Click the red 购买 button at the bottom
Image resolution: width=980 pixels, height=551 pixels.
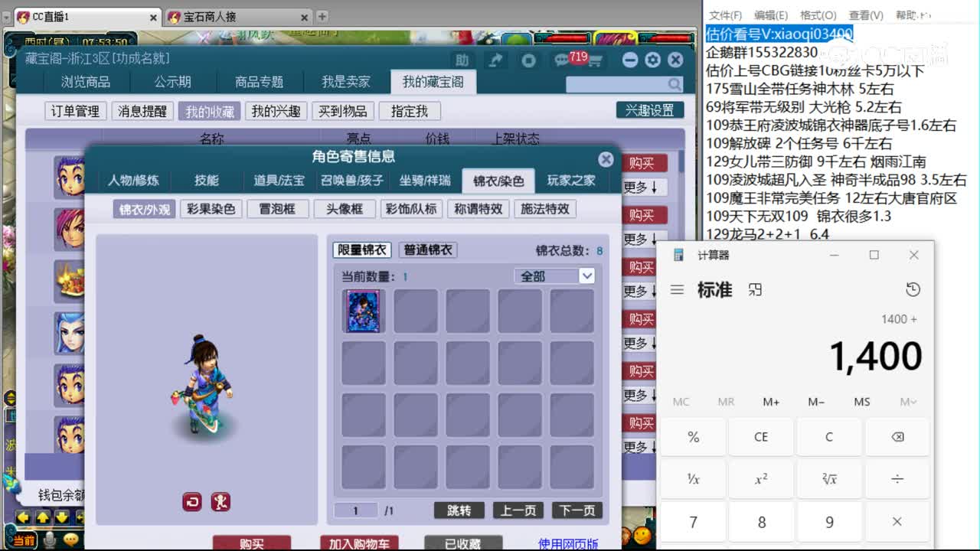(253, 543)
